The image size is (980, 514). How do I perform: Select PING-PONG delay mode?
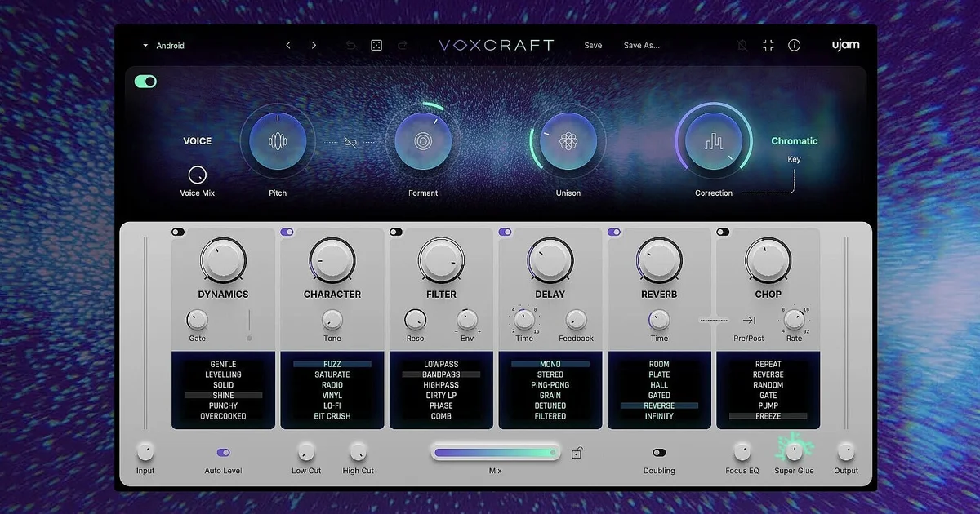(550, 385)
